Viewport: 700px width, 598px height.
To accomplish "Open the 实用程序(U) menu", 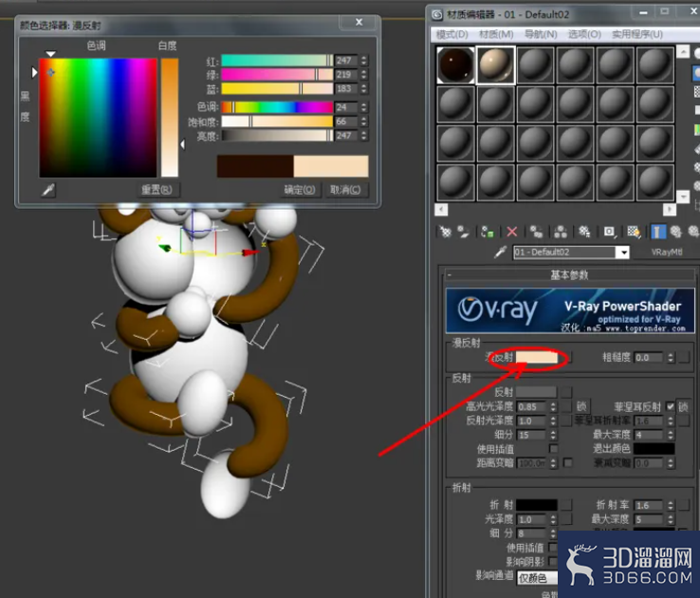I will 637,34.
